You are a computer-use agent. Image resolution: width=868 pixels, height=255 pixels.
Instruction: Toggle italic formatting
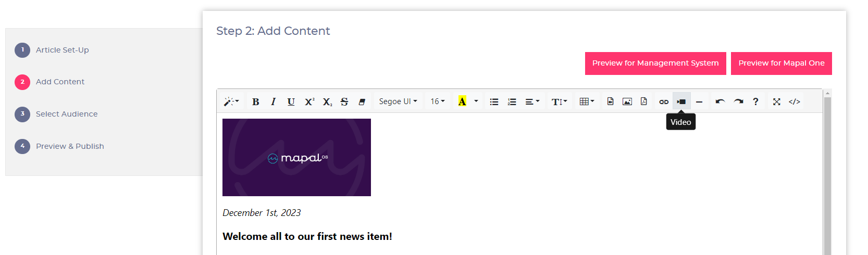pyautogui.click(x=274, y=101)
